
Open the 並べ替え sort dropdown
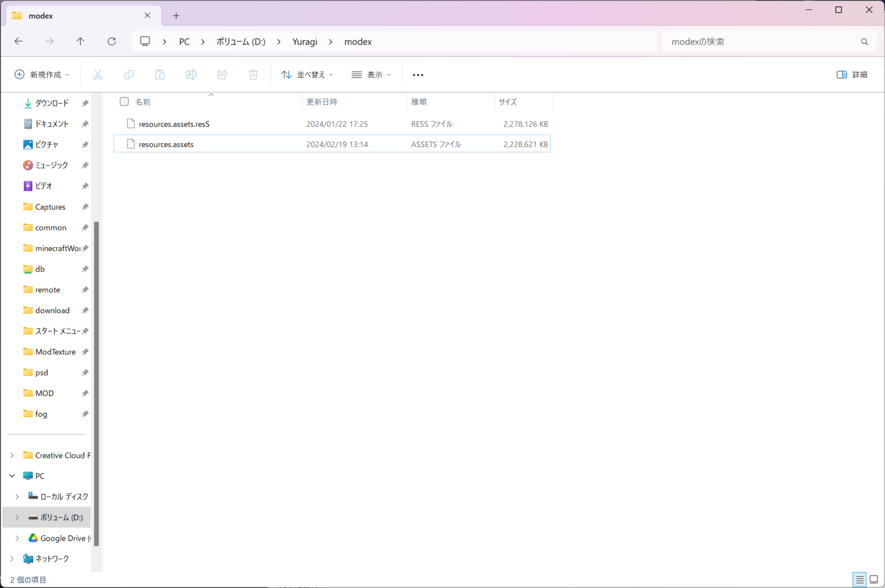click(x=307, y=75)
